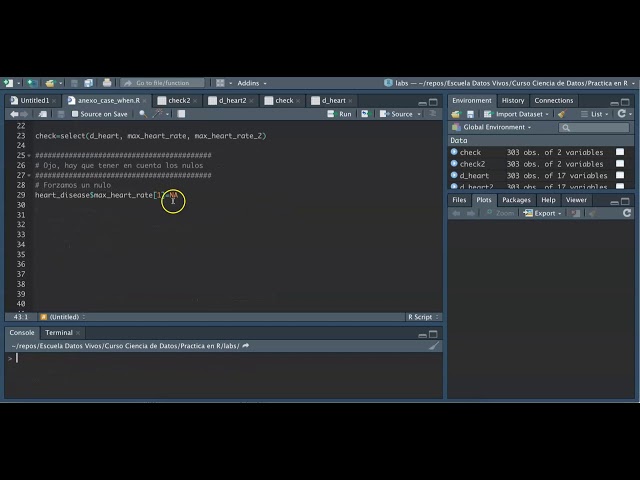The image size is (640, 480).
Task: Load workspace using Environment folder icon
Action: pos(456,114)
